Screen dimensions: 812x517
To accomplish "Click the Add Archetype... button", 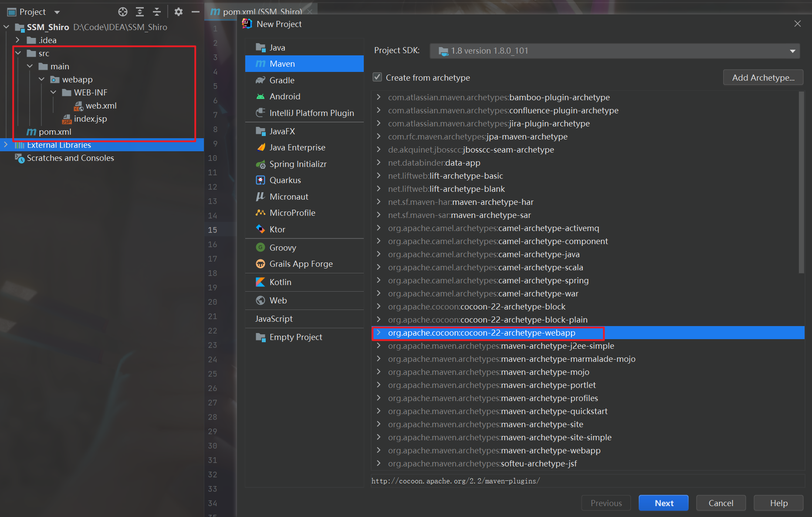I will (763, 78).
